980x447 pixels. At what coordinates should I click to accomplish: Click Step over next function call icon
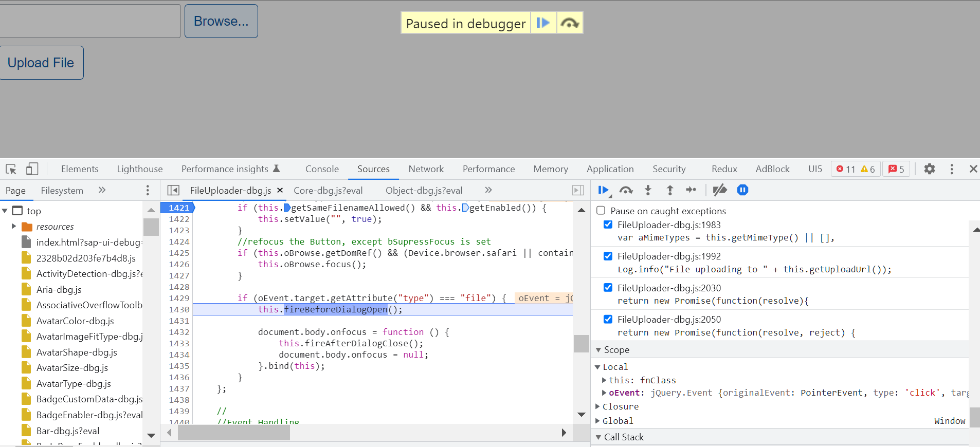pyautogui.click(x=626, y=191)
